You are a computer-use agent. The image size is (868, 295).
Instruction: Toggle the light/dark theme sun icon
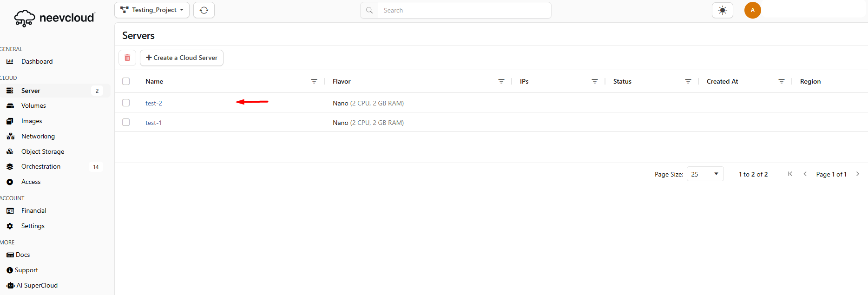722,10
